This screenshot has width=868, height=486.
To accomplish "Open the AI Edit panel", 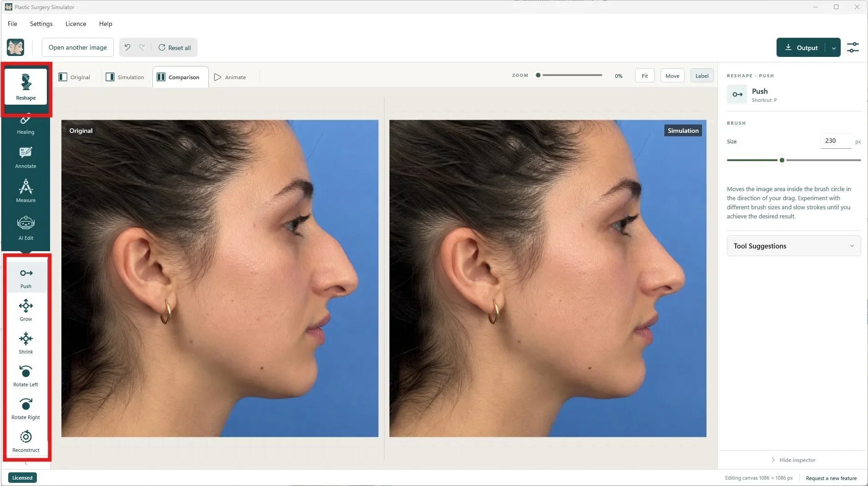I will pyautogui.click(x=26, y=228).
